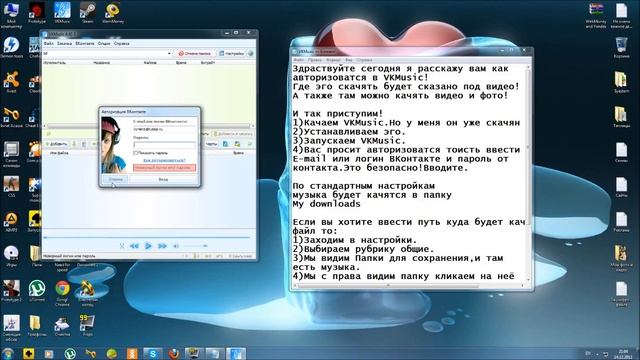Click how to register link

click(164, 160)
